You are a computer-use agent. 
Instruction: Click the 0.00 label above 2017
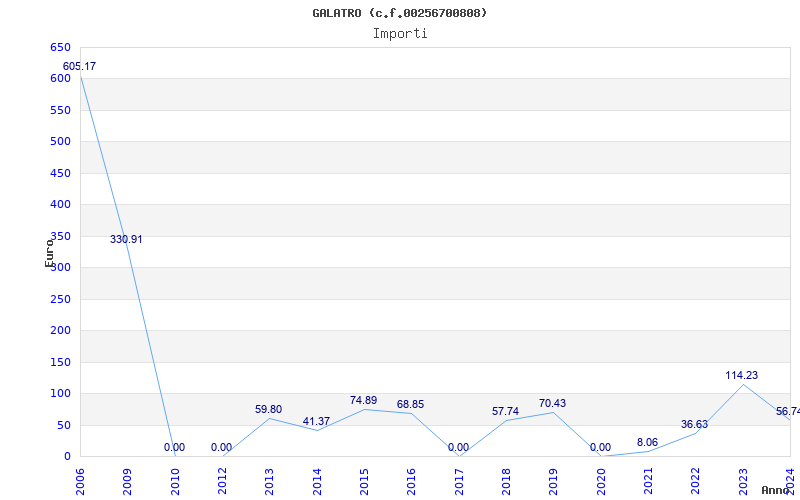458,447
